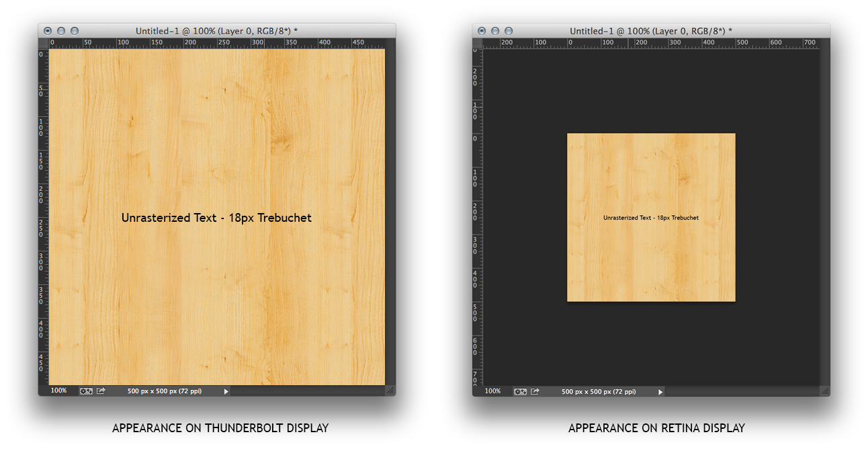Click the Unrasterized Text layer in the Thunderbolt canvas
868x449 pixels.
click(216, 218)
